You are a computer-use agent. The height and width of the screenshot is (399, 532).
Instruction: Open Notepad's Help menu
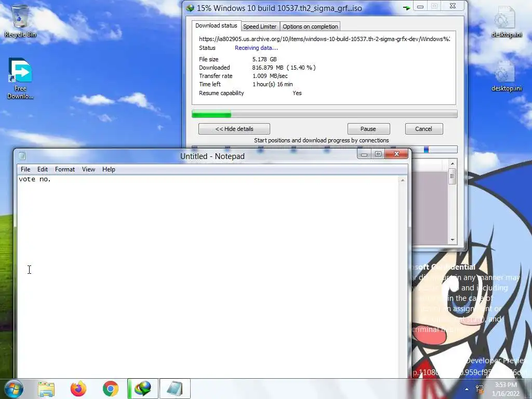(x=109, y=169)
